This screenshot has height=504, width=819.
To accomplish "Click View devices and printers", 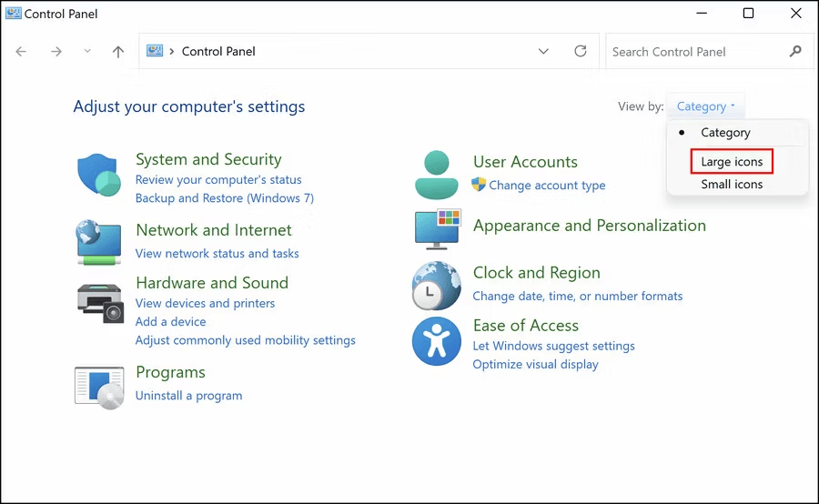I will 205,303.
